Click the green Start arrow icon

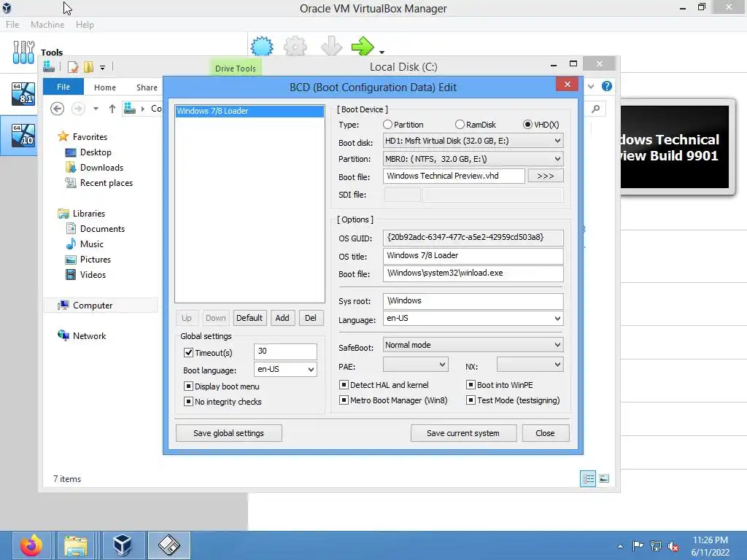363,46
